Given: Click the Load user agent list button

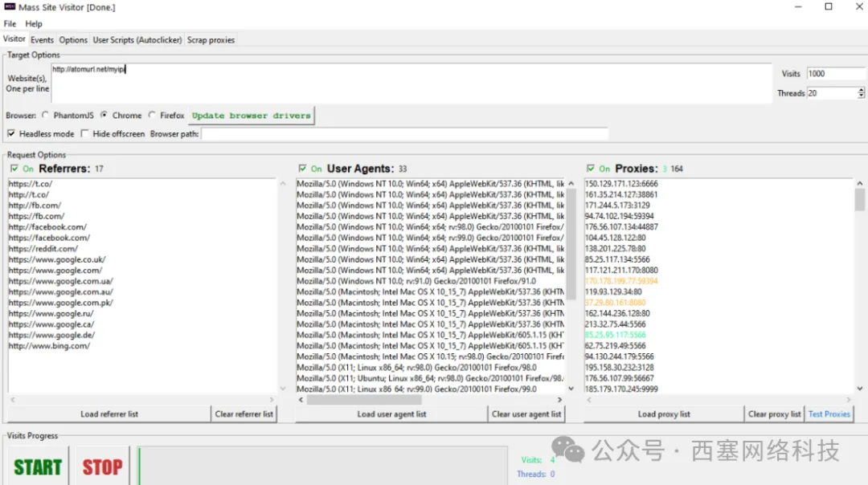Looking at the screenshot, I should click(392, 414).
